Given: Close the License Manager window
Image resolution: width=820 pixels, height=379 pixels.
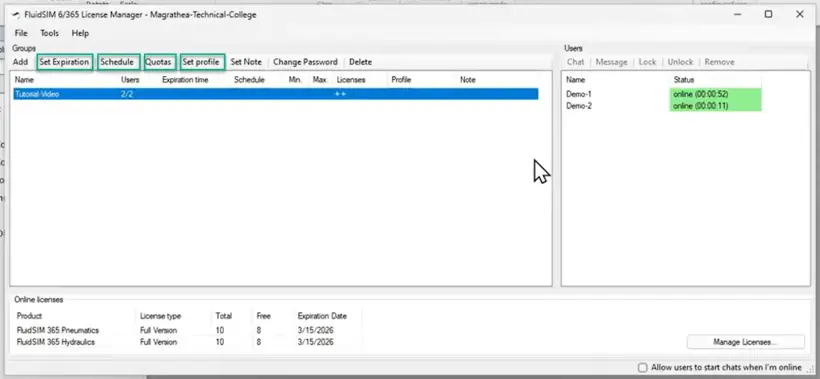Looking at the screenshot, I should [800, 14].
